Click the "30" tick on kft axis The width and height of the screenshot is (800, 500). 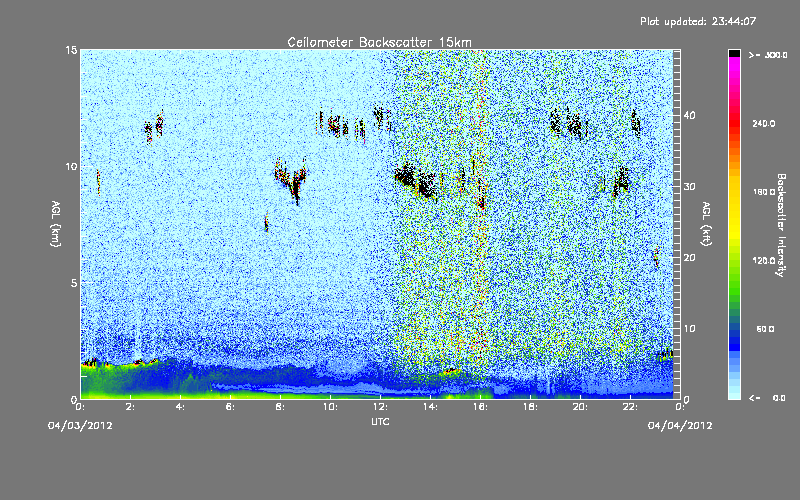pos(689,187)
